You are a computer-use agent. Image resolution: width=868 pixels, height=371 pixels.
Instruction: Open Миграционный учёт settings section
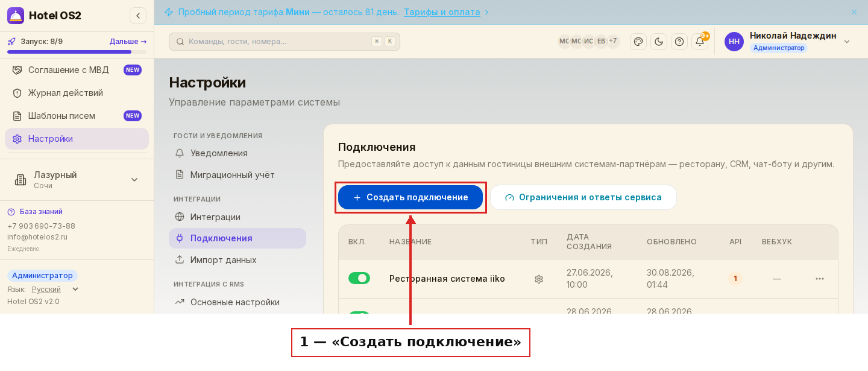(x=237, y=175)
